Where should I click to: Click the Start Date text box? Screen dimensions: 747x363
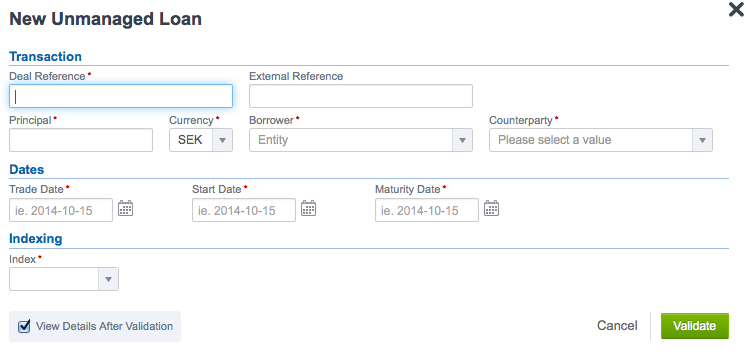pos(244,210)
